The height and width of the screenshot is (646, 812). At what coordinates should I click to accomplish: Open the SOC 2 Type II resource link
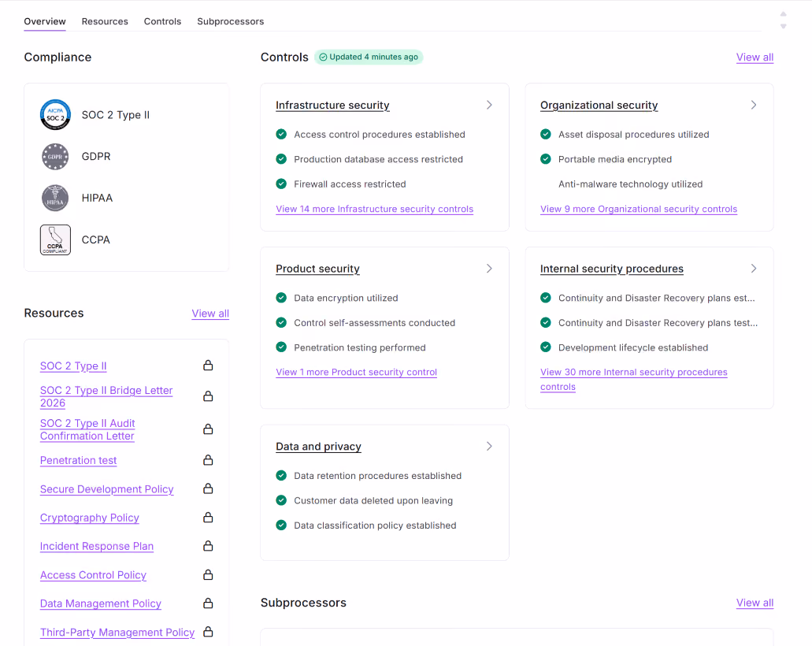(x=73, y=366)
